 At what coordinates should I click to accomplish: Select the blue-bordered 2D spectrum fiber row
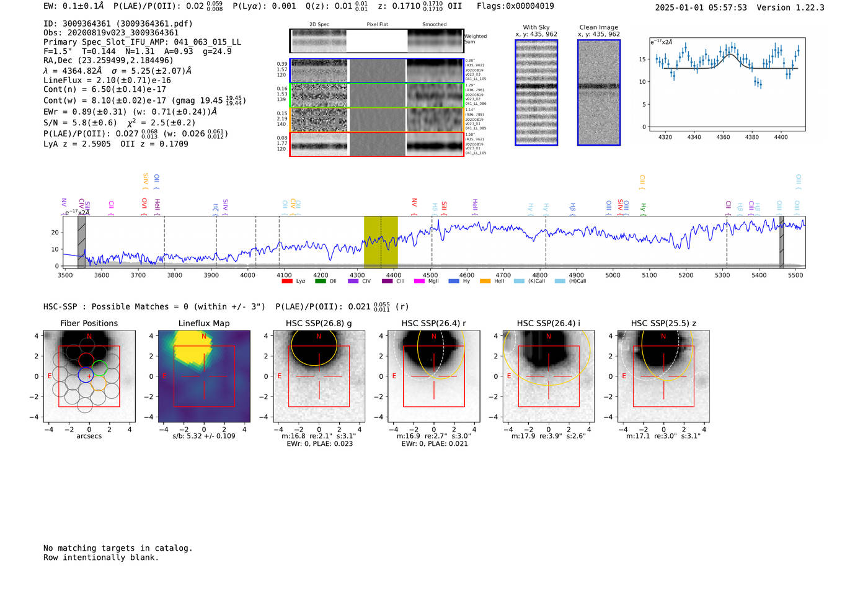(x=376, y=71)
